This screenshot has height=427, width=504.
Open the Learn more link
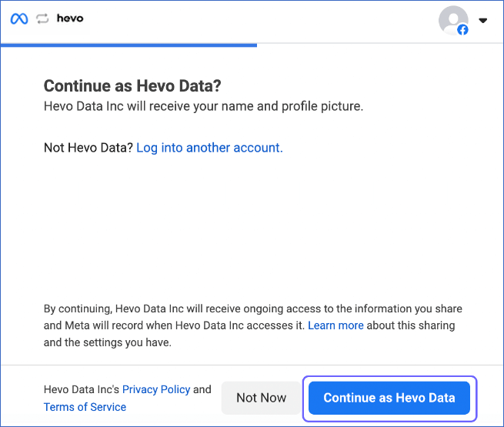335,325
